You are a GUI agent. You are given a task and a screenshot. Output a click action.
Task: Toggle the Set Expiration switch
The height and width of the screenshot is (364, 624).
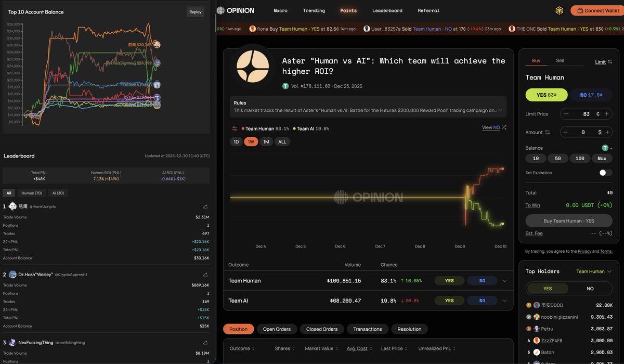click(x=606, y=173)
